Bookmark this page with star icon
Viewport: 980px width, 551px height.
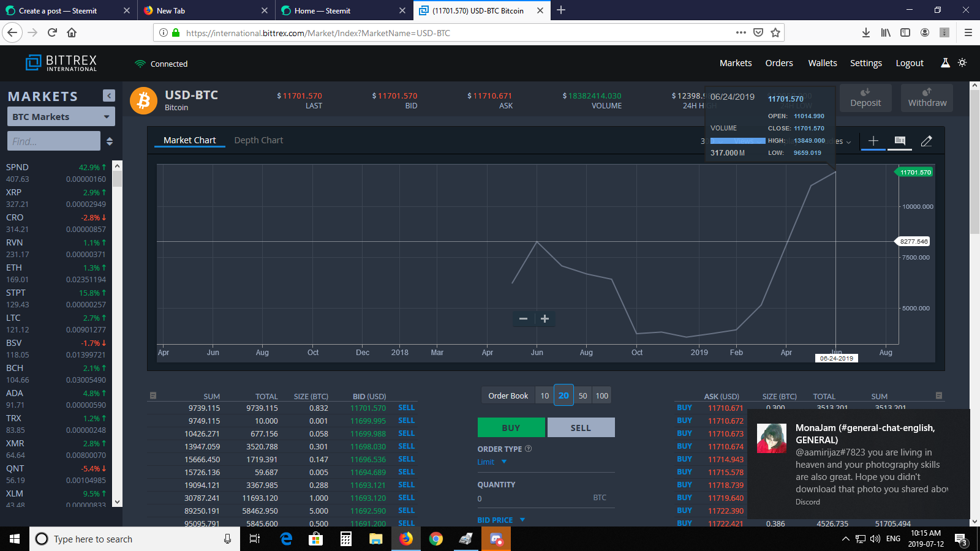point(775,32)
